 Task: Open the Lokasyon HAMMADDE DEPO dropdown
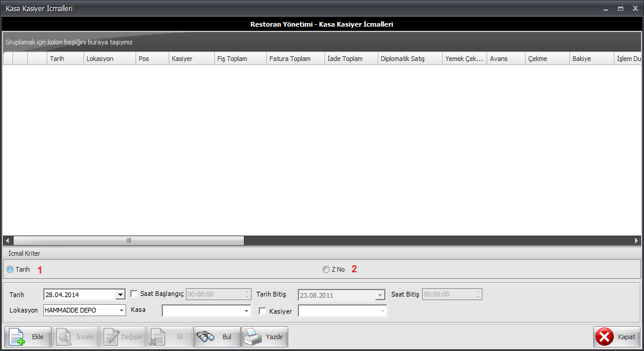click(121, 310)
